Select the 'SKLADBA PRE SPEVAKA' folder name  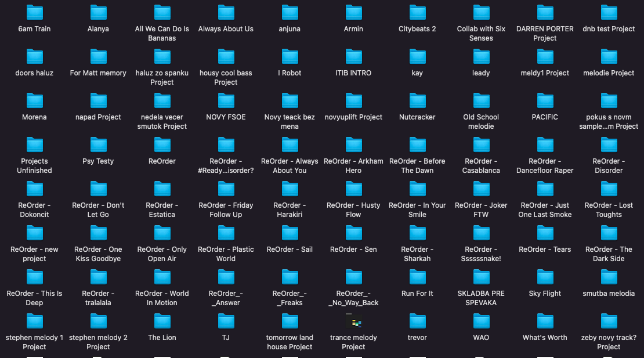[x=482, y=298]
